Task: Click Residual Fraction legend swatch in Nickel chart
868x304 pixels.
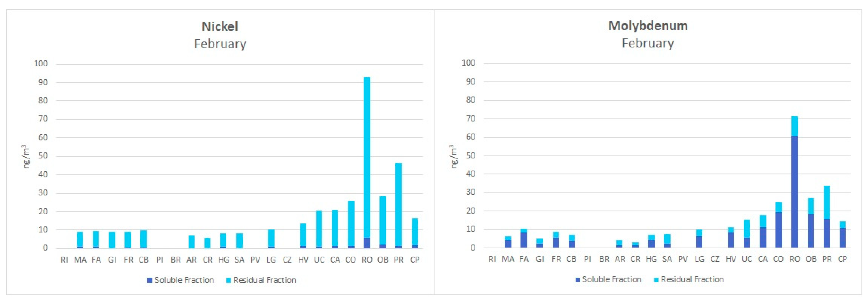Action: [229, 280]
